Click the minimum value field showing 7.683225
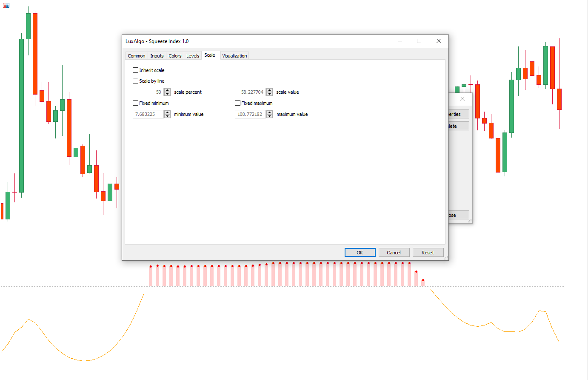588x380 pixels. (148, 114)
